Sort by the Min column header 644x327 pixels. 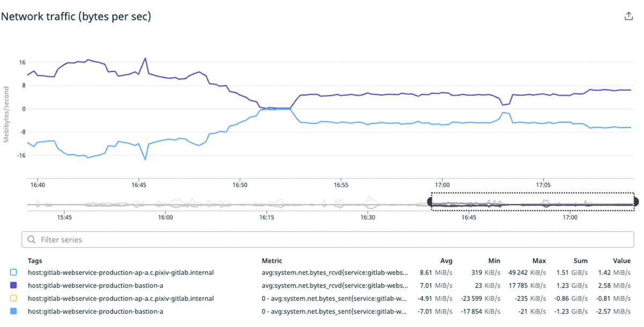pos(494,261)
